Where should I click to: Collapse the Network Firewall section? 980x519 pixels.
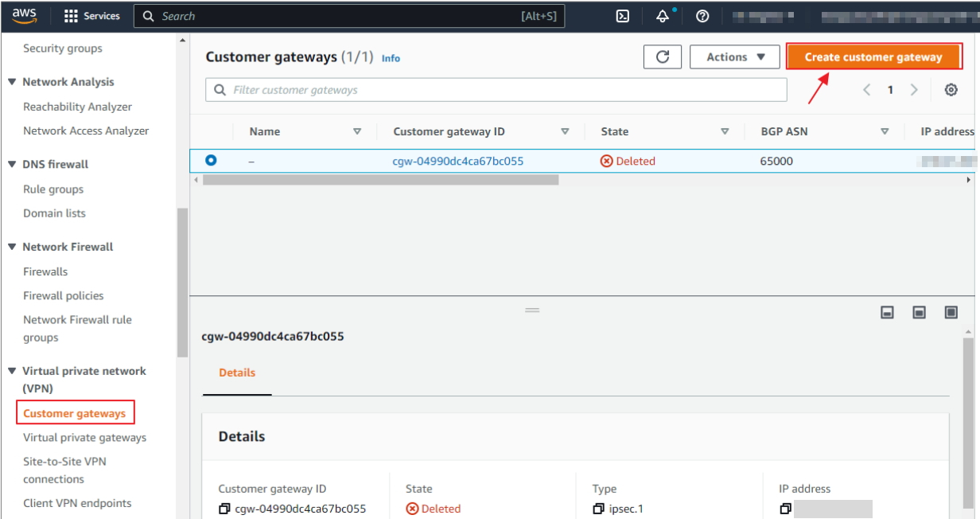(x=12, y=248)
